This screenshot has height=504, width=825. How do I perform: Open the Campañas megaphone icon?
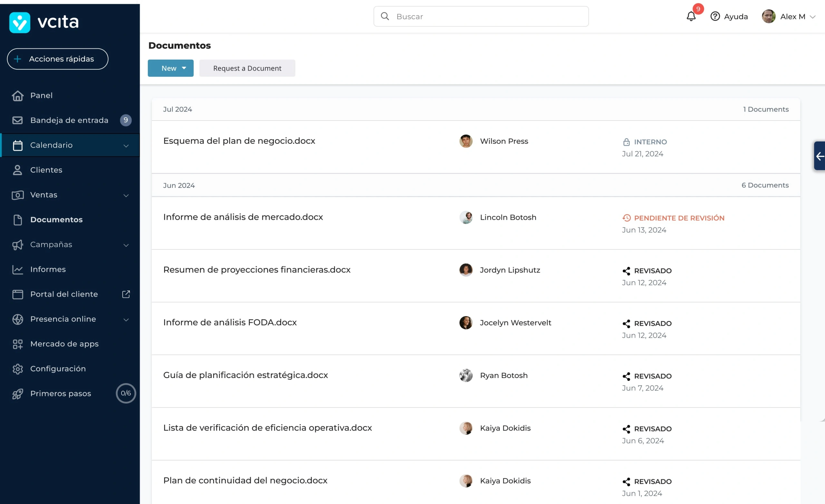point(18,245)
